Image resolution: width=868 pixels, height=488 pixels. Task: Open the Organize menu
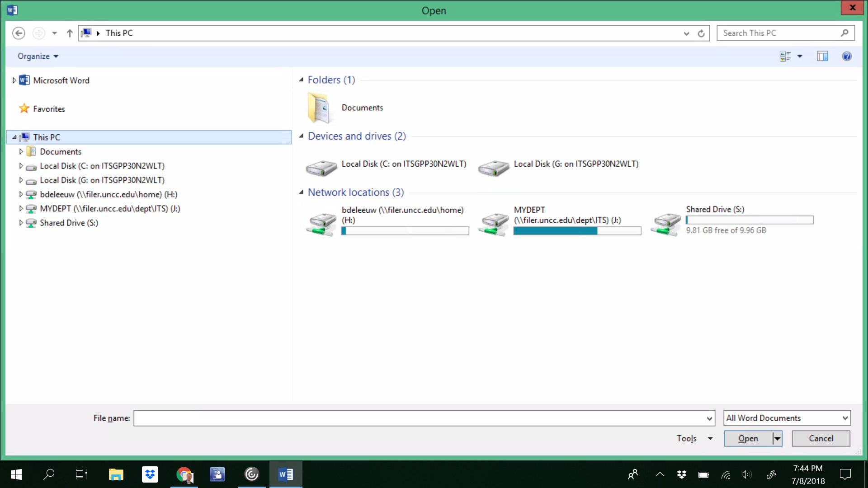(x=38, y=56)
